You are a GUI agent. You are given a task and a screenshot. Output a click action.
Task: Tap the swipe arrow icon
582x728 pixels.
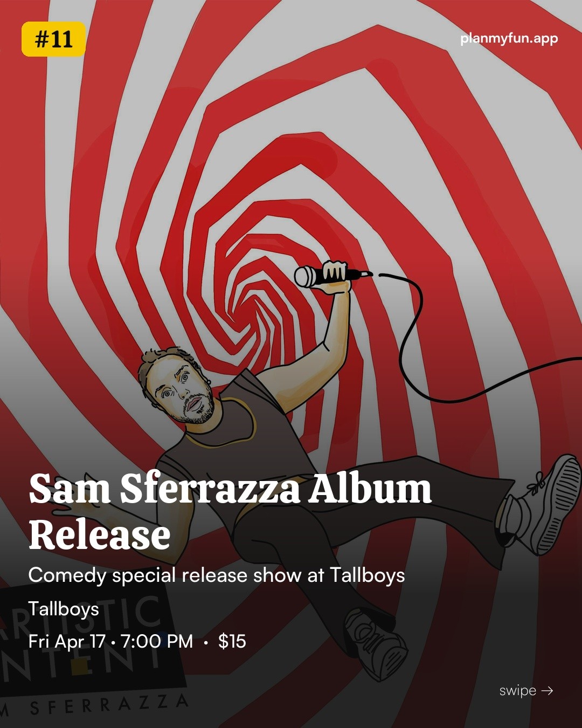[547, 691]
